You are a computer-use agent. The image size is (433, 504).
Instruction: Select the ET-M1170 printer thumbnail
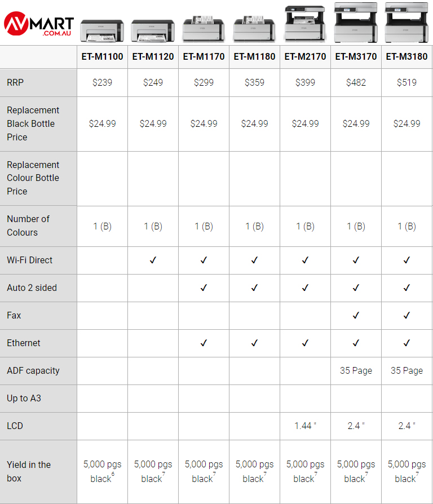[204, 28]
